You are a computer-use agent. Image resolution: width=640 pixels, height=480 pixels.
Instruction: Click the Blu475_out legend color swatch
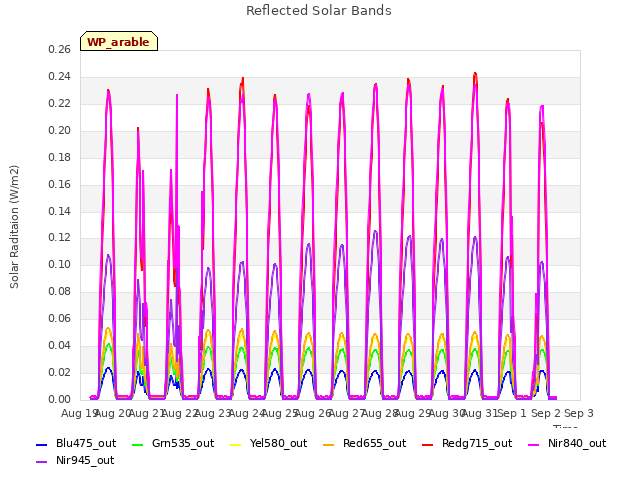(x=42, y=444)
